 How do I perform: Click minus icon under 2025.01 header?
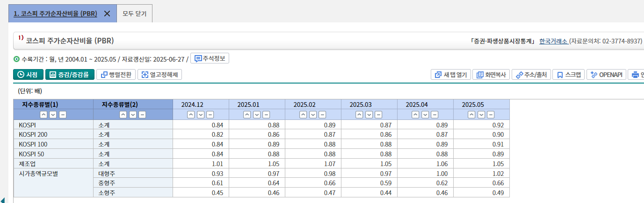coord(267,115)
